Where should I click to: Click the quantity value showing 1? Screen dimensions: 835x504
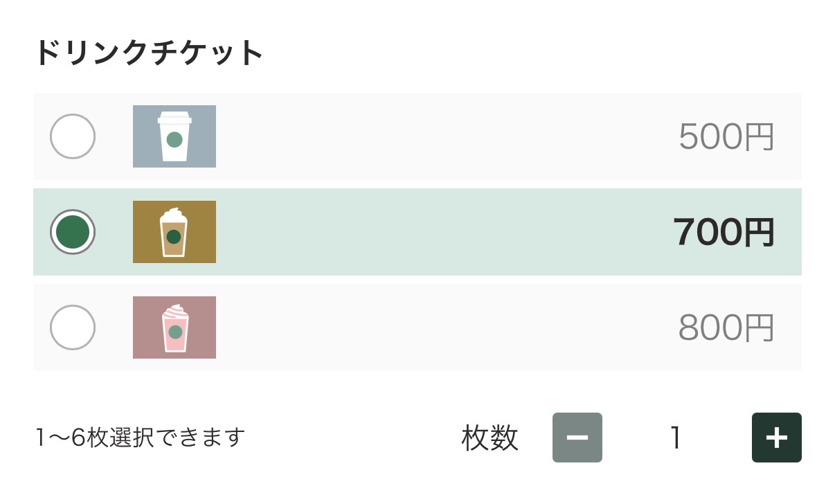676,438
